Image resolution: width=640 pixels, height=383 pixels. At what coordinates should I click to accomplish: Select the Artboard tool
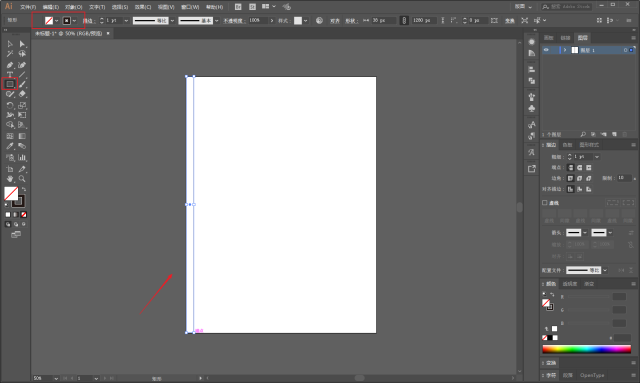(10, 169)
